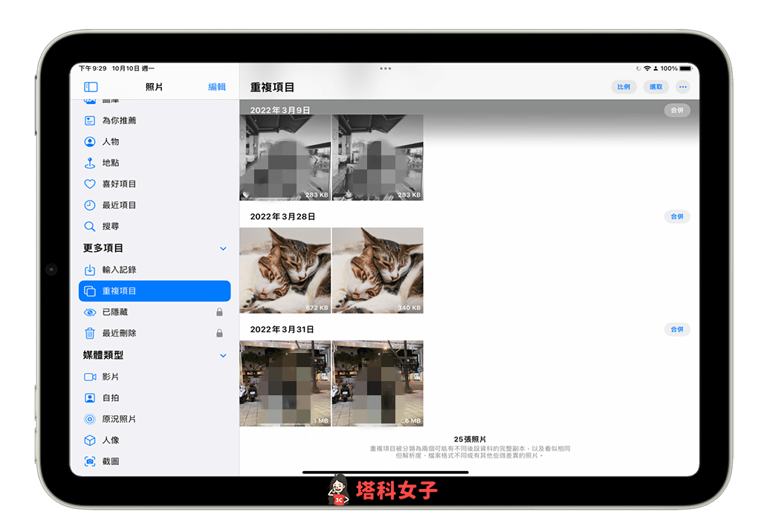
Task: Select the 672 KB sleeping cat thumbnail
Action: coord(285,270)
